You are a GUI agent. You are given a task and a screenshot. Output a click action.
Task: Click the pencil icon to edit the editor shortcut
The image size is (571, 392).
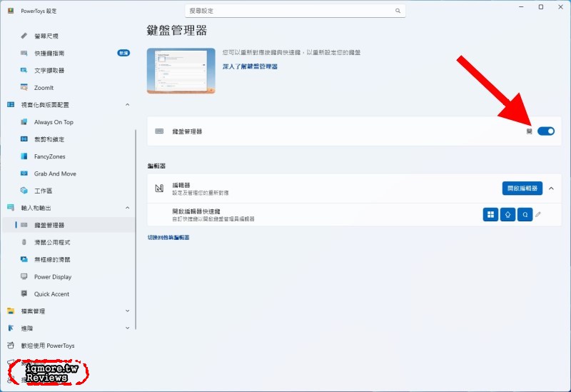tap(538, 215)
